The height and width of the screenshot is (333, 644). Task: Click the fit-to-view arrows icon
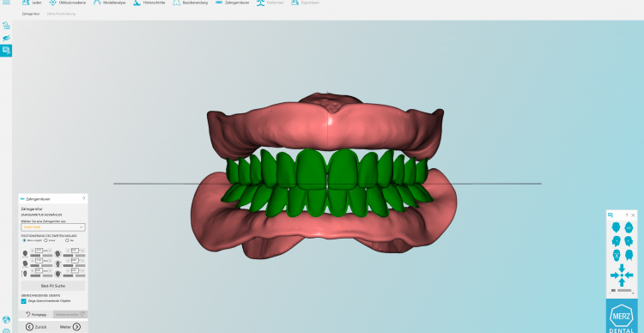point(622,275)
